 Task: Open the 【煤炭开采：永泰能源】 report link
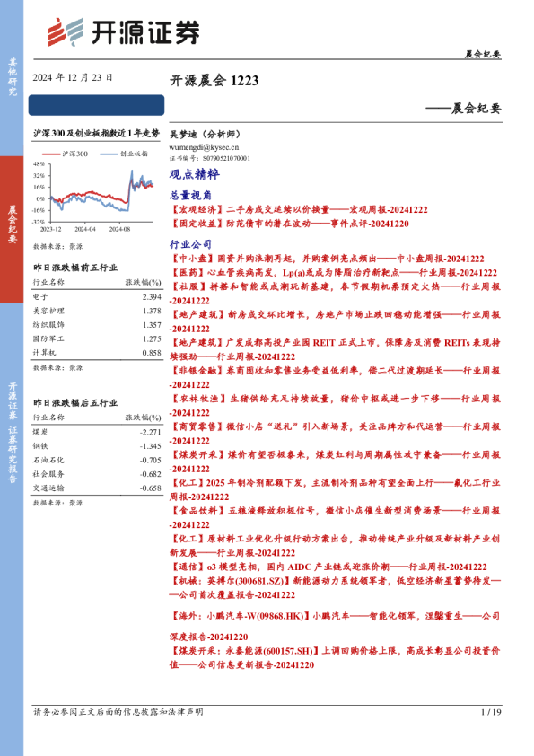335,657
